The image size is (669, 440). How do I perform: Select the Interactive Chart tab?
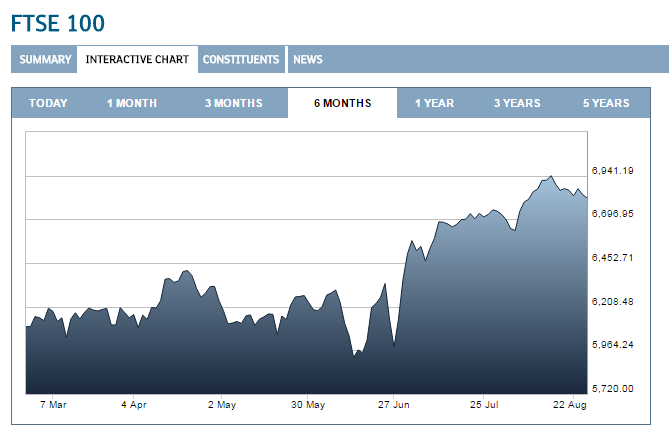[137, 59]
